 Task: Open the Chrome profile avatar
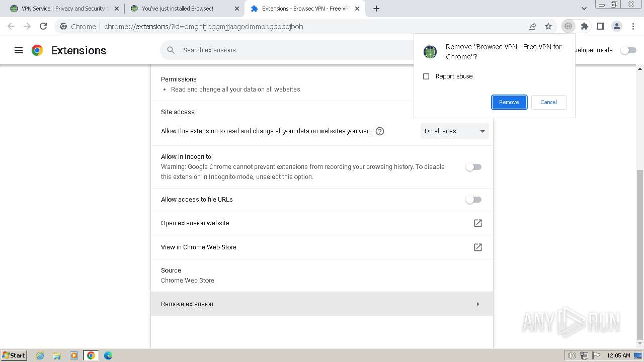[616, 26]
